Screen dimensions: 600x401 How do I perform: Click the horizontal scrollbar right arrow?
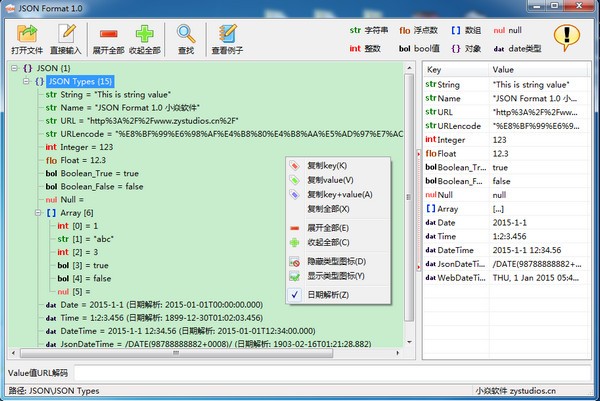point(398,353)
